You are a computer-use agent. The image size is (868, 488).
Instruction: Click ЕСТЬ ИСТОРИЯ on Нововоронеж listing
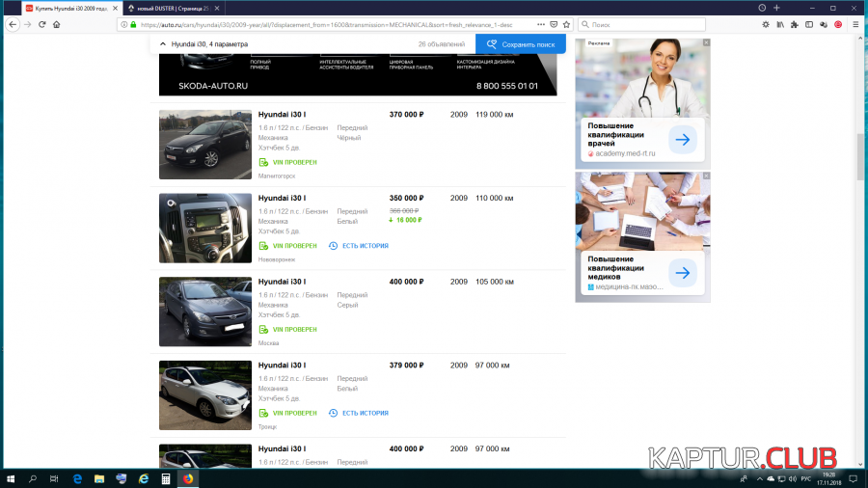pos(358,246)
